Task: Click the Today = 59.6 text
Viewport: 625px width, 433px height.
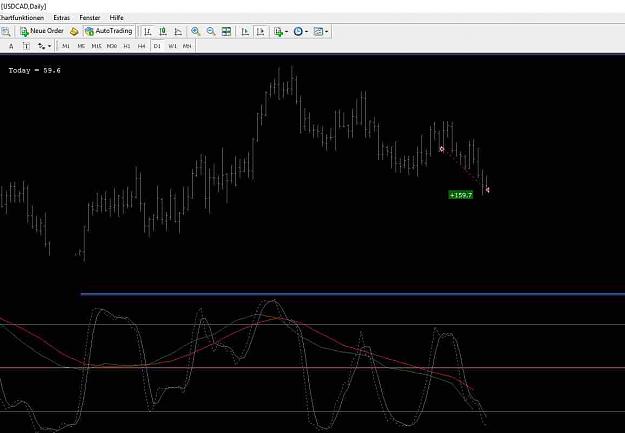Action: pyautogui.click(x=35, y=71)
